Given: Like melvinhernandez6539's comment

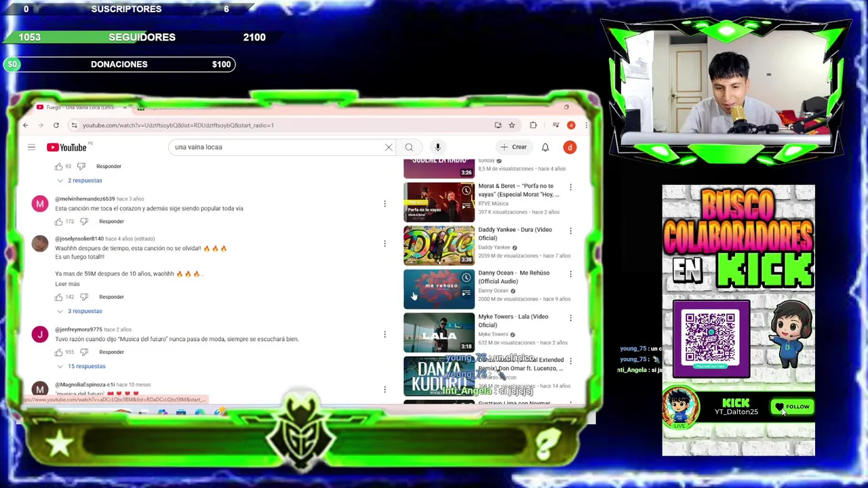Looking at the screenshot, I should tap(58, 222).
